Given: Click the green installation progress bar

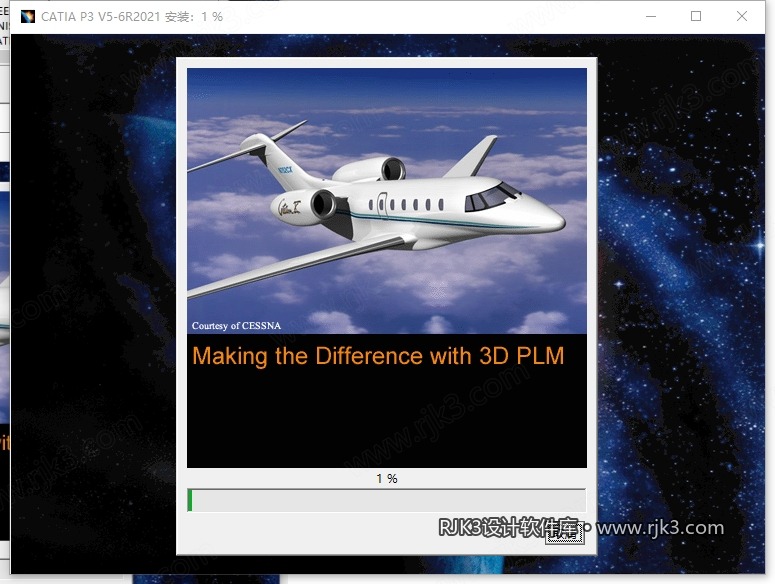Looking at the screenshot, I should click(x=387, y=500).
